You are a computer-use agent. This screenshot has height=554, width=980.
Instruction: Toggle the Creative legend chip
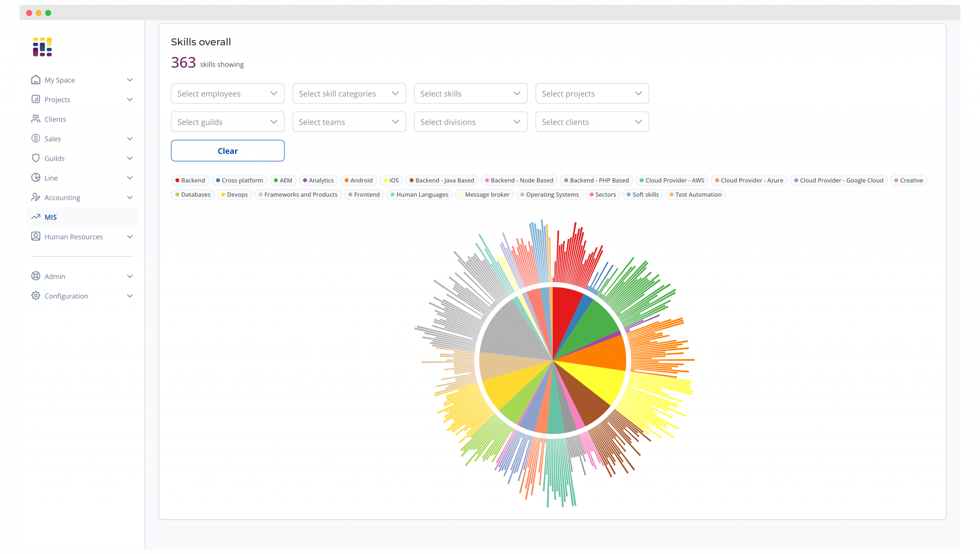tap(908, 180)
